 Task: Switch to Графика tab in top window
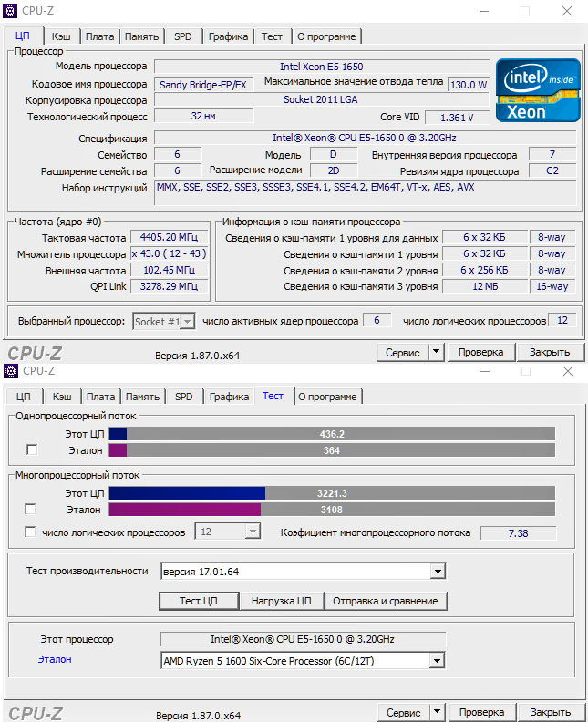click(x=228, y=36)
